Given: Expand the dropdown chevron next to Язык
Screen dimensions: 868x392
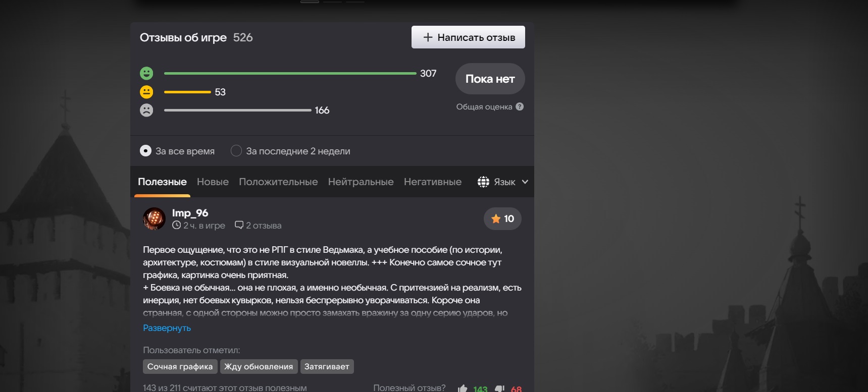Looking at the screenshot, I should click(525, 182).
